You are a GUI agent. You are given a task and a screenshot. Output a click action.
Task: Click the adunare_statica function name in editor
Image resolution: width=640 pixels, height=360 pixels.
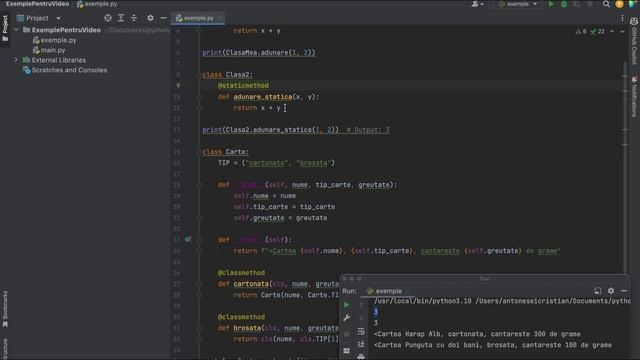click(263, 97)
